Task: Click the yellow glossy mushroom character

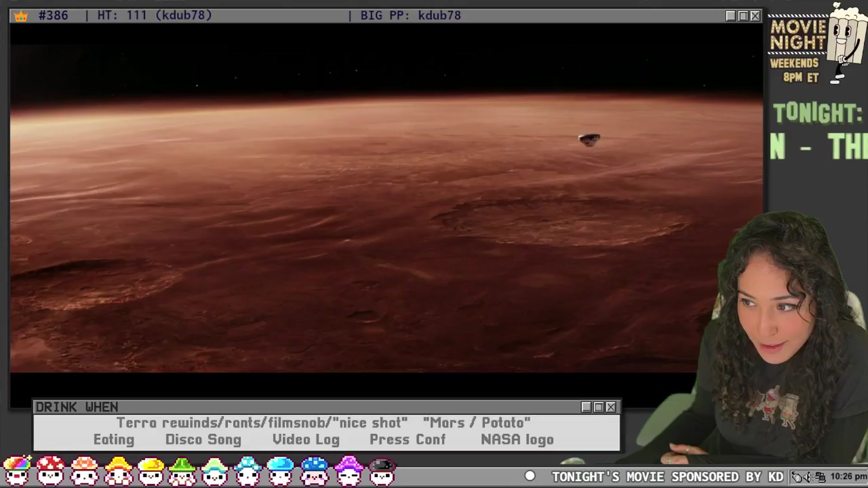Action: click(151, 471)
